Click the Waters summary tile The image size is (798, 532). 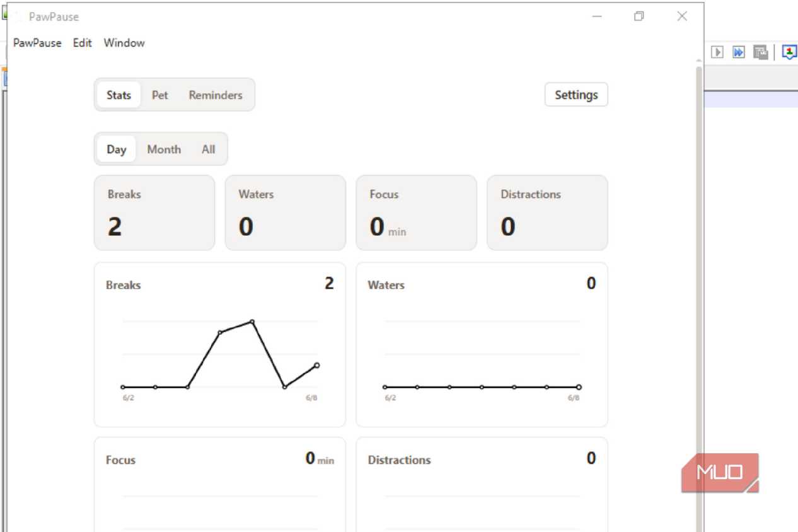click(286, 213)
